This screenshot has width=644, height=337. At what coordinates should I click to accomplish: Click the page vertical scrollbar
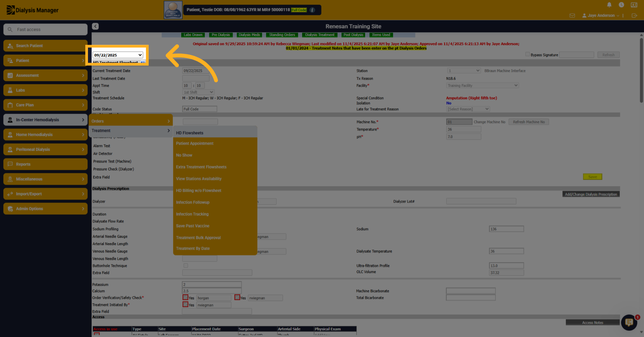(x=641, y=70)
